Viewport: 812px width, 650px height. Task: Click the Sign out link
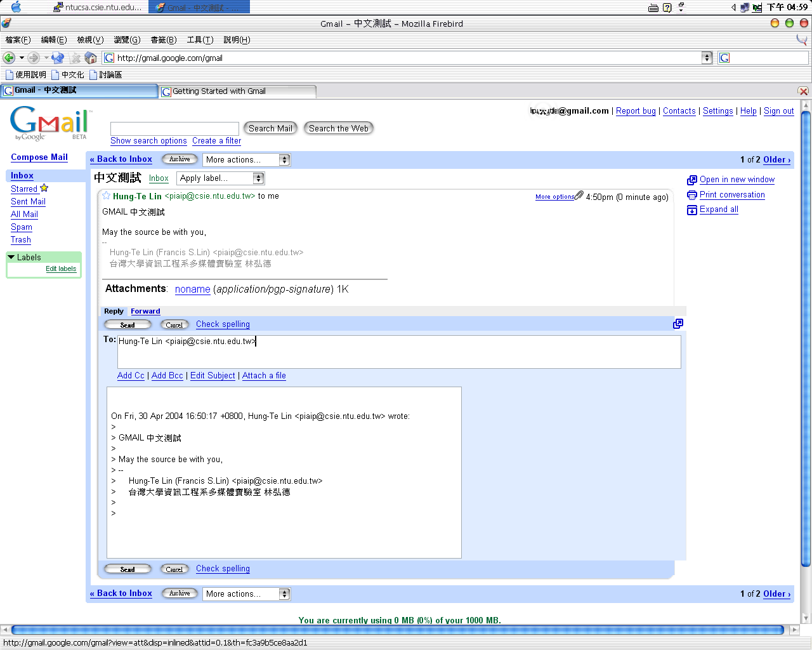(779, 111)
